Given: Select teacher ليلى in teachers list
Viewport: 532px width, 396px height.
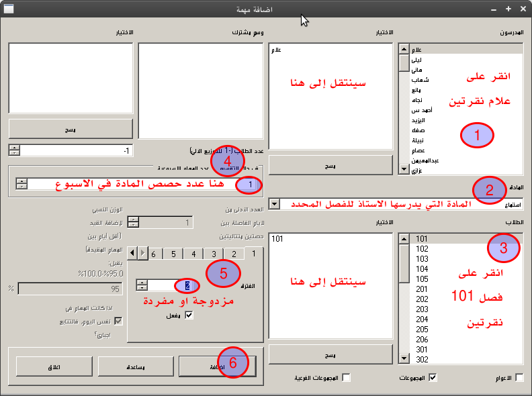Looking at the screenshot, I should click(x=417, y=60).
